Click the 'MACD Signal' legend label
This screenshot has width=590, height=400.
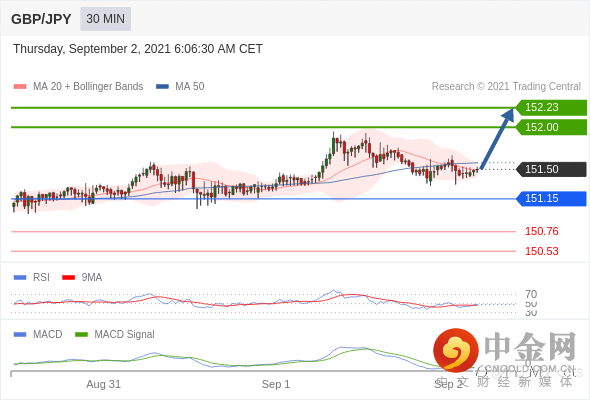[x=125, y=335]
